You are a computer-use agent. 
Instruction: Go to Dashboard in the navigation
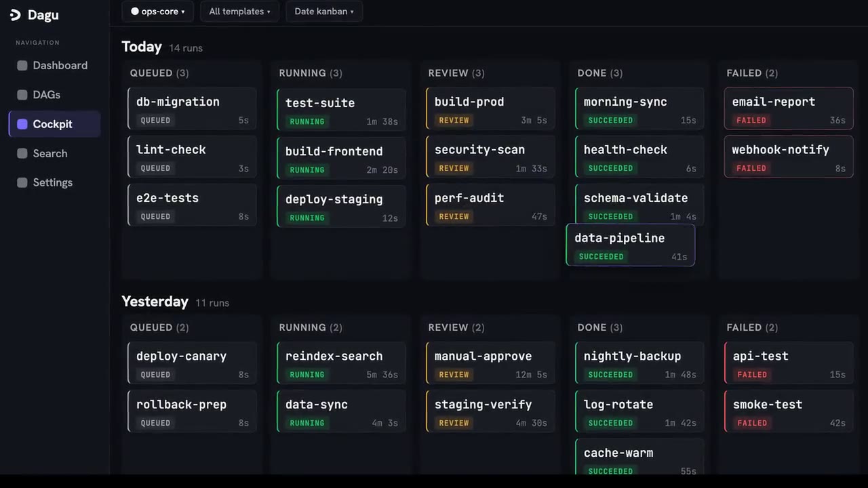tap(55, 66)
